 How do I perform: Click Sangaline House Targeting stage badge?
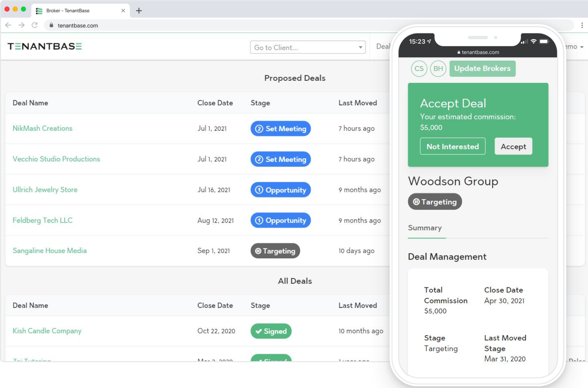275,251
